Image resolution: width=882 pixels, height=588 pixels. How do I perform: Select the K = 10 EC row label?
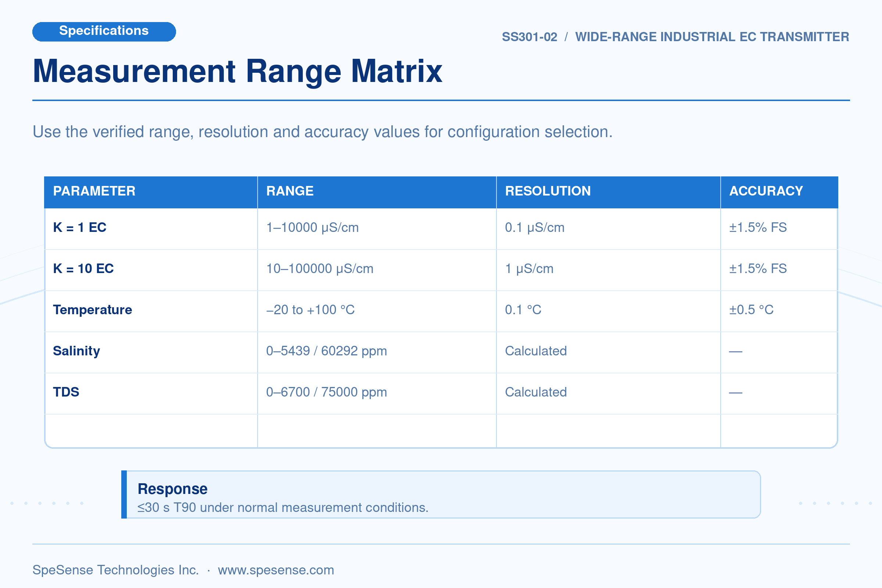83,269
